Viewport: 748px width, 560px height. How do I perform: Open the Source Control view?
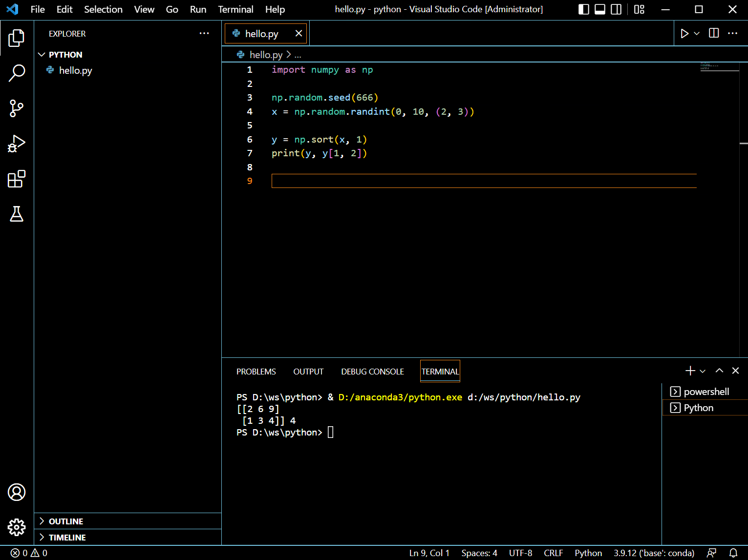click(x=17, y=108)
